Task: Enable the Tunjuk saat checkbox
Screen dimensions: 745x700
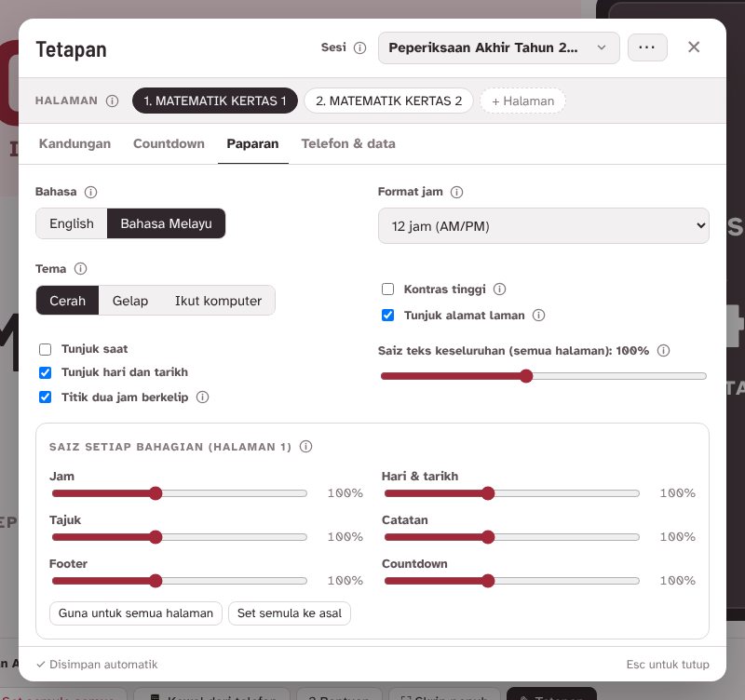Action: pos(45,349)
